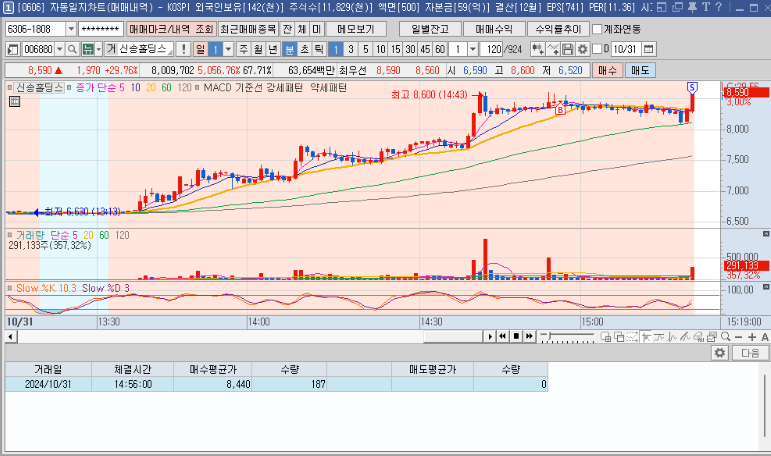771x456 pixels.
Task: Click the zoom slider under the chart
Action: pyautogui.click(x=567, y=337)
